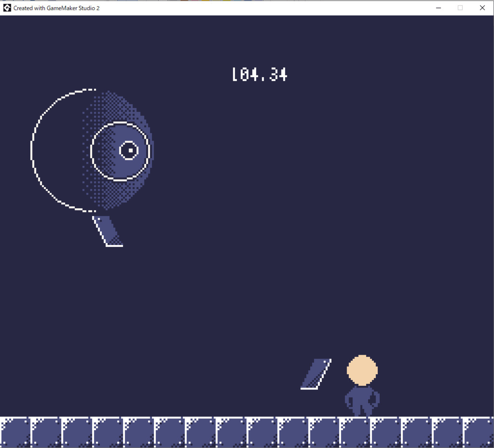The width and height of the screenshot is (494, 448).
Task: Click the center dot of the bullseye
Action: (130, 151)
